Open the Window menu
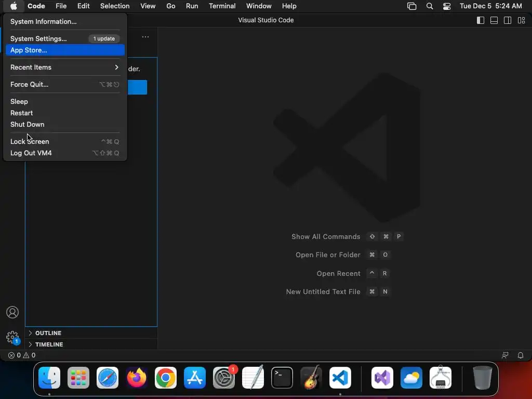The height and width of the screenshot is (399, 532). pos(259,6)
